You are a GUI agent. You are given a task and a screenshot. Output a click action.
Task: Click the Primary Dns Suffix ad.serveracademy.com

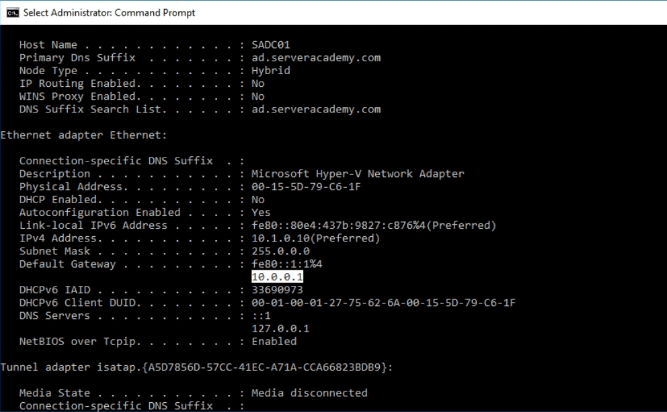[316, 58]
